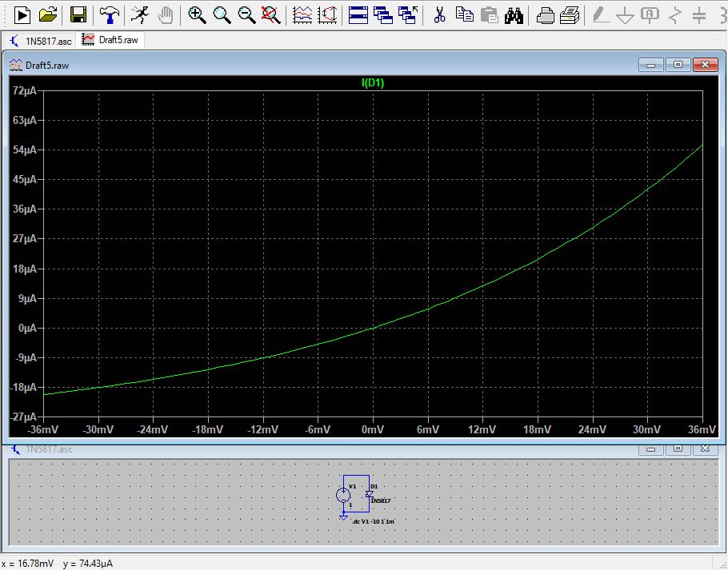Click the binoculars find icon

515,14
